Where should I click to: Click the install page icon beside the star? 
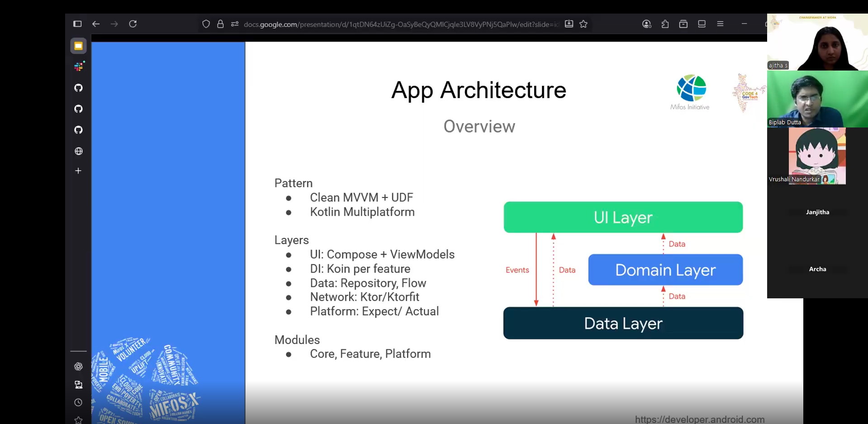(x=569, y=24)
